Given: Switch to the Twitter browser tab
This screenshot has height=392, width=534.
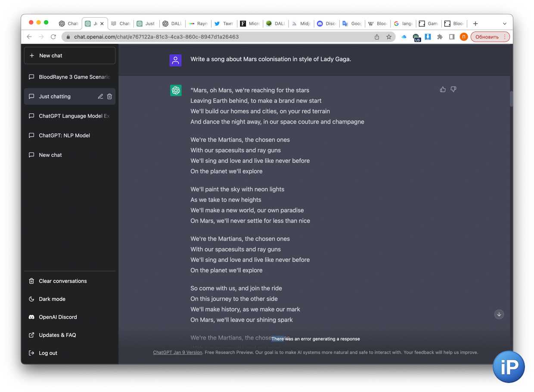Looking at the screenshot, I should pyautogui.click(x=224, y=24).
